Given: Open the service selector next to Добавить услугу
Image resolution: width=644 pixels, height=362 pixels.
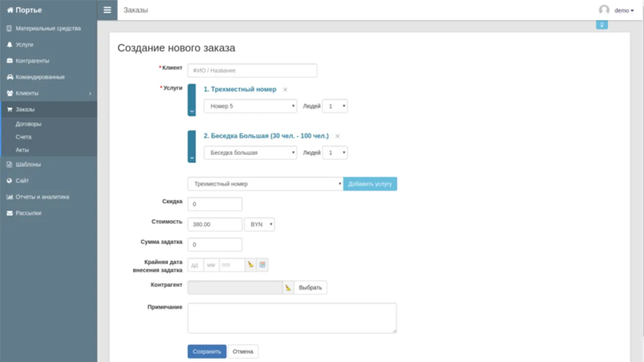Looking at the screenshot, I should 265,184.
